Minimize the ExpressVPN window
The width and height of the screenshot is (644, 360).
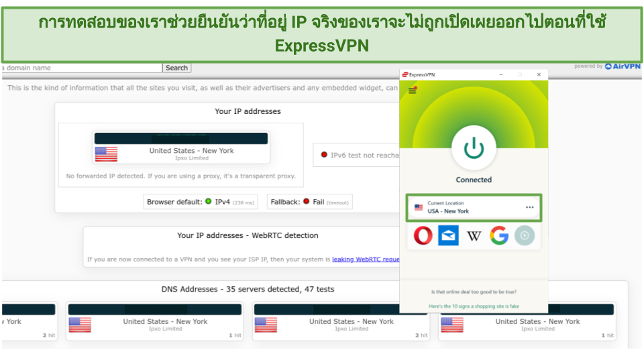point(501,74)
